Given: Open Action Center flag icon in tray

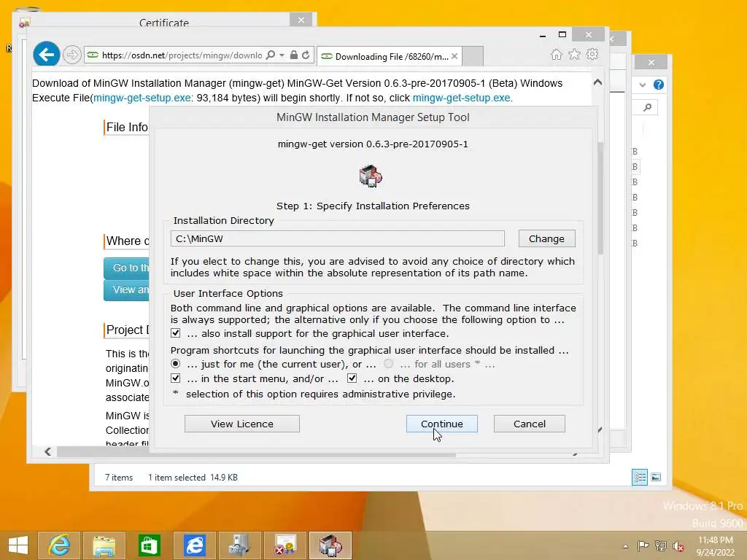Looking at the screenshot, I should tap(643, 545).
